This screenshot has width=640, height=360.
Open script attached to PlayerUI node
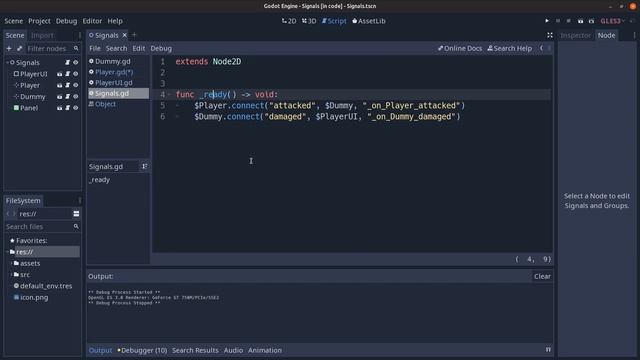(67, 74)
